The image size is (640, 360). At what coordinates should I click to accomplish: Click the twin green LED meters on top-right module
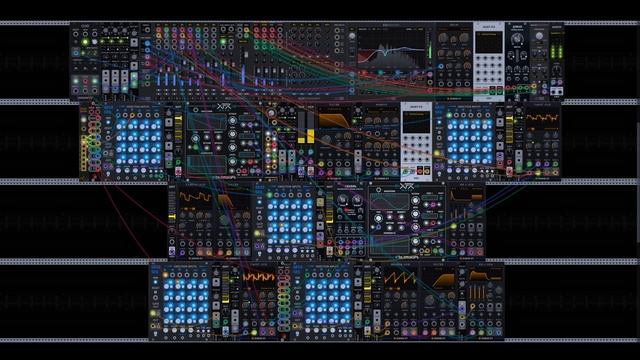(557, 50)
